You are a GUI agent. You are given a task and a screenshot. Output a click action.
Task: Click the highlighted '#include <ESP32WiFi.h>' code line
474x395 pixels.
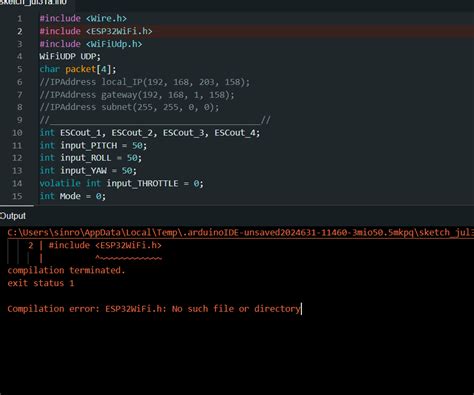coord(96,31)
